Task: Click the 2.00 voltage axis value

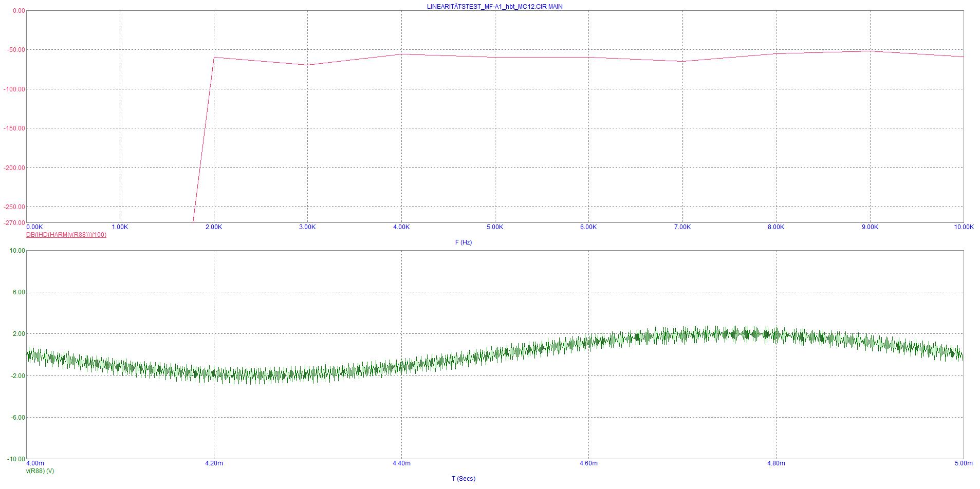Action: point(19,334)
